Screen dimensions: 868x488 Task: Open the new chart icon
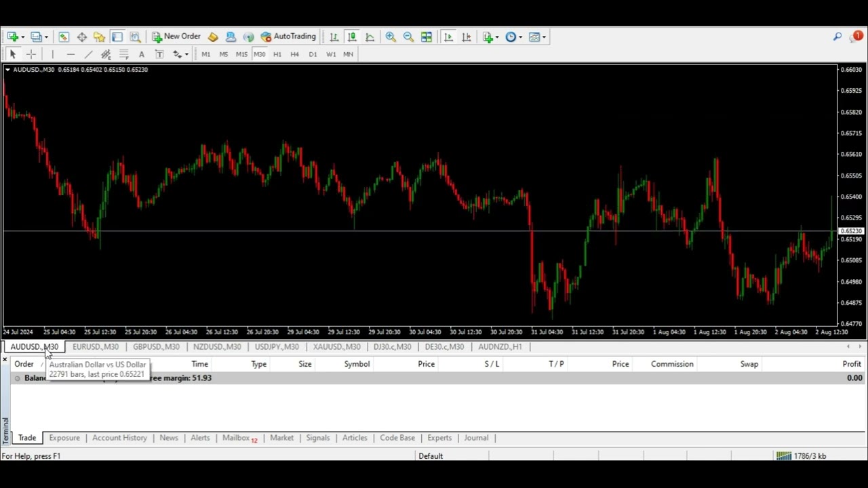(12, 37)
